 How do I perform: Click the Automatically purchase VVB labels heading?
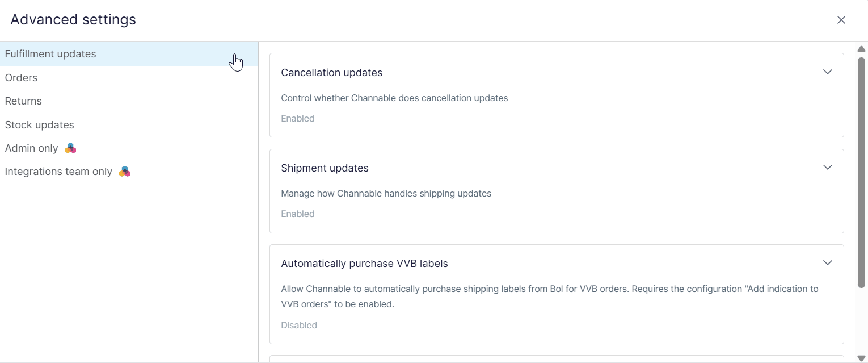coord(364,264)
